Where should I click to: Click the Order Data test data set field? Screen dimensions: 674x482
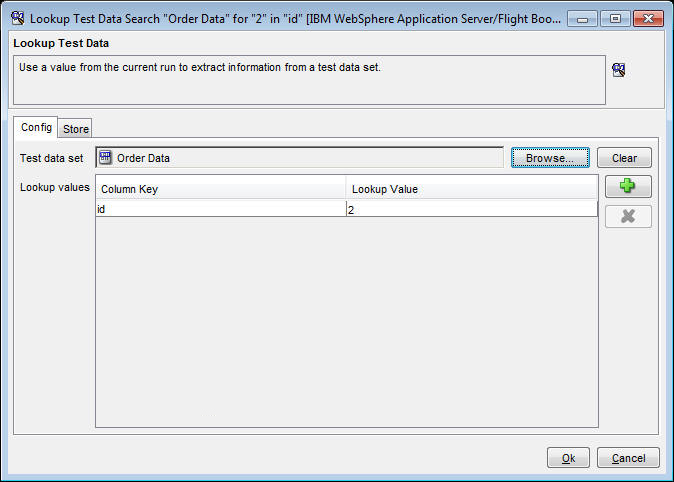[x=299, y=158]
